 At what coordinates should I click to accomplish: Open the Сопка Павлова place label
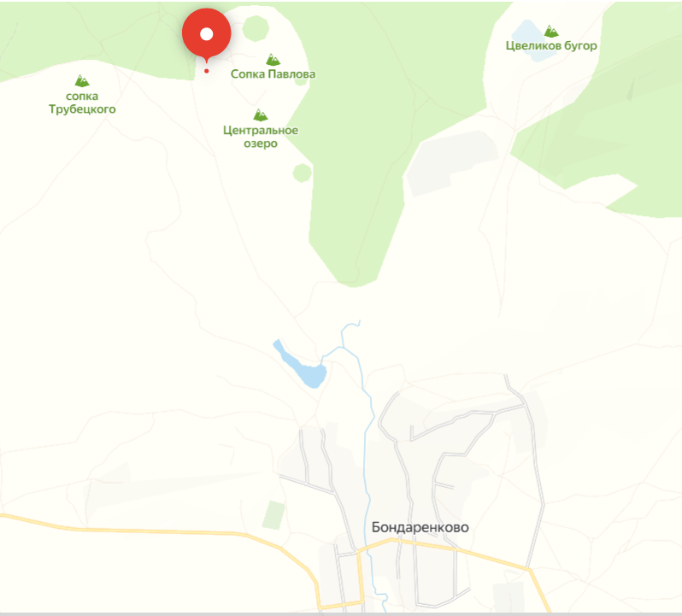(x=273, y=73)
